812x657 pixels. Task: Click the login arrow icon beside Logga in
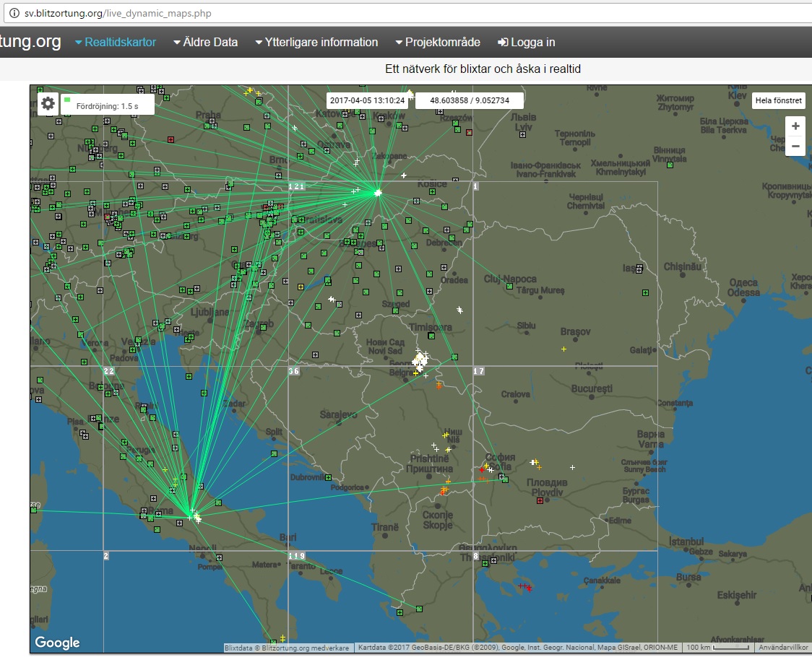point(503,43)
